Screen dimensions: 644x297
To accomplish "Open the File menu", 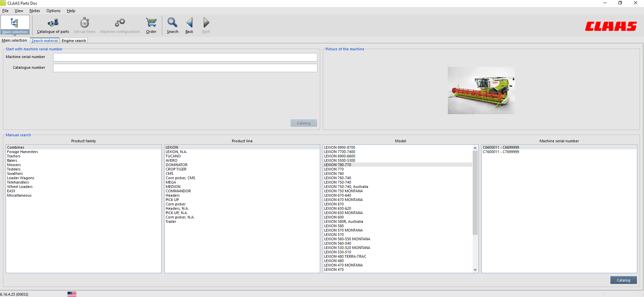I will tap(5, 11).
